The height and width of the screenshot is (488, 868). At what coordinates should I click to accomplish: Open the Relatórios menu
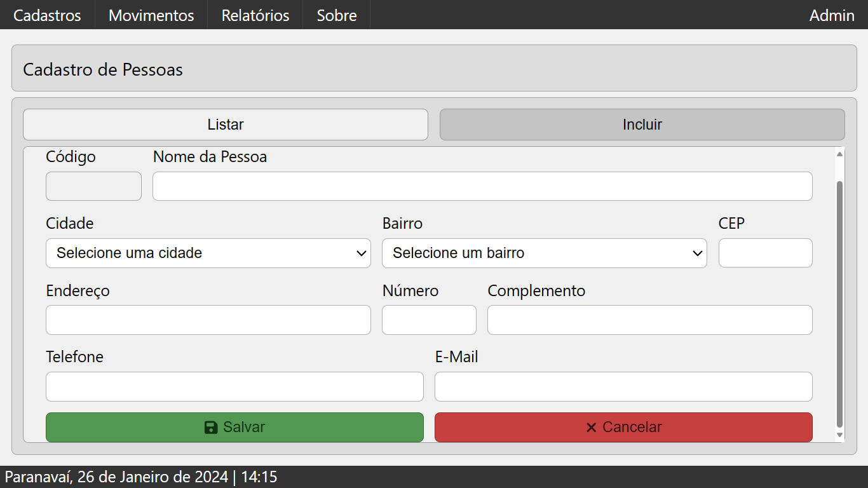point(255,15)
